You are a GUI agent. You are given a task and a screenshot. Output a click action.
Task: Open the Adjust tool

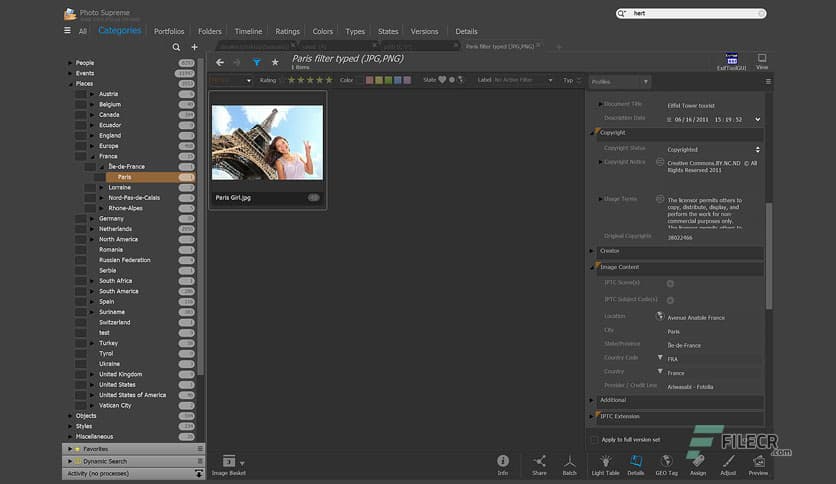(x=728, y=463)
